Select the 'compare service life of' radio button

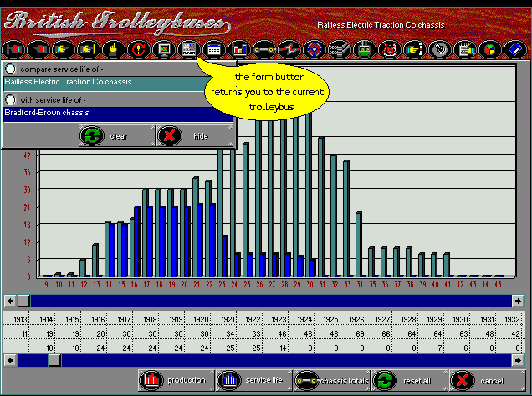pos(10,69)
